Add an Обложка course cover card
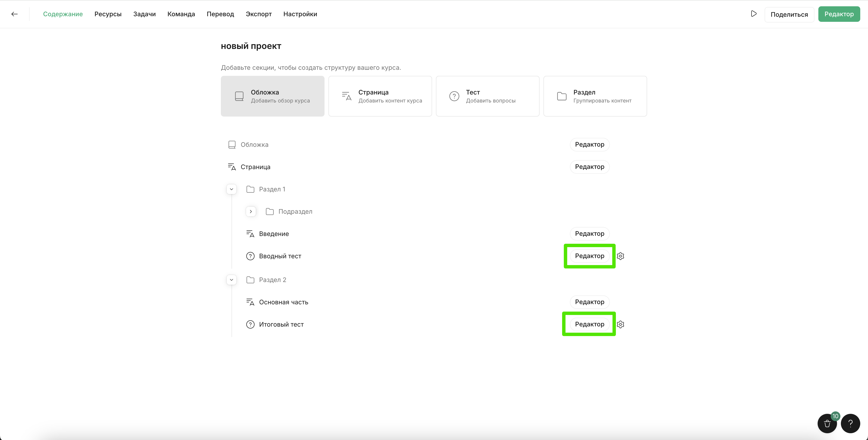 (272, 96)
